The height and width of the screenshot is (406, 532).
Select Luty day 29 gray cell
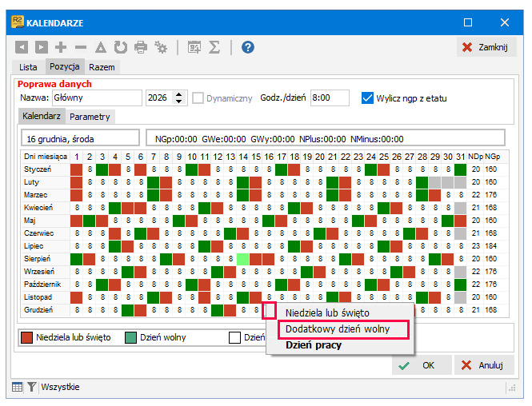coord(435,182)
